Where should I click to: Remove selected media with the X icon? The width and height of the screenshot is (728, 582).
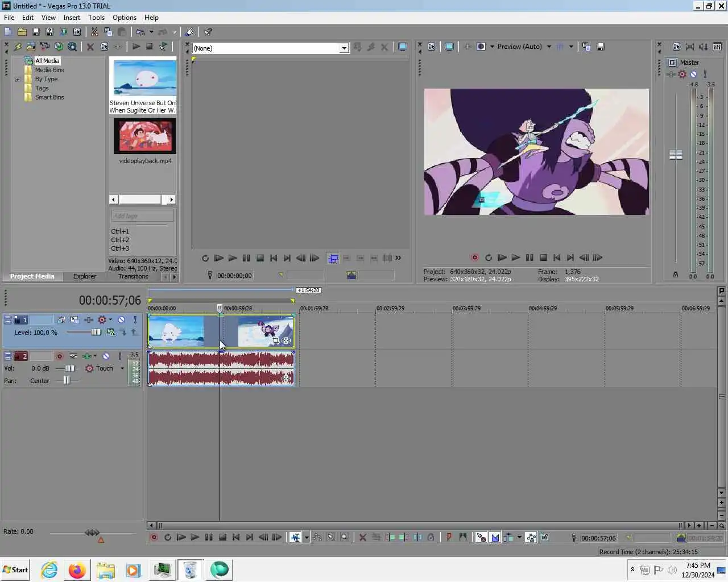(90, 47)
